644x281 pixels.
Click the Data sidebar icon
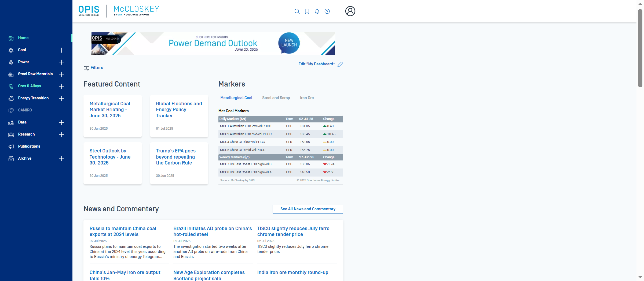click(x=11, y=122)
